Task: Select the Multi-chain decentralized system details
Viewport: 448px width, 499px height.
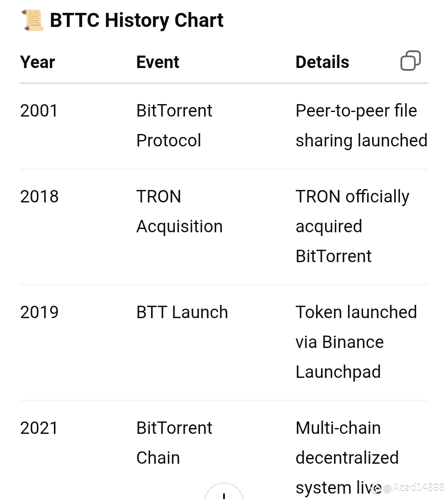Action: [x=347, y=458]
